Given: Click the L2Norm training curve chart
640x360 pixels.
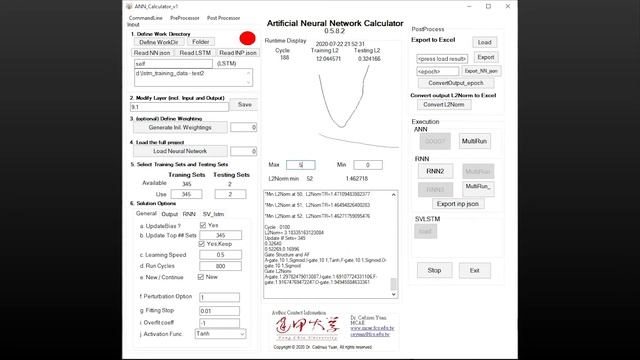Looking at the screenshot, I should tap(358, 106).
